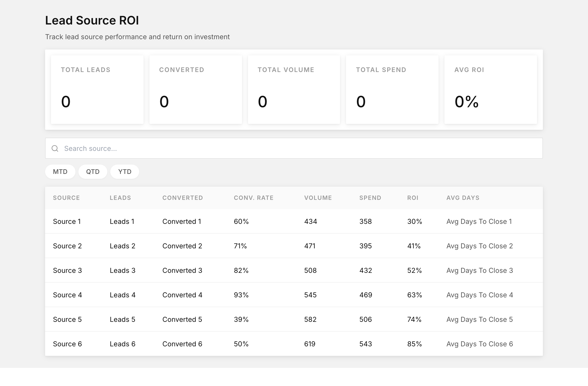Screen dimensions: 588x386
Task: Click the 60% conversion rate cell
Action: pyautogui.click(x=241, y=221)
